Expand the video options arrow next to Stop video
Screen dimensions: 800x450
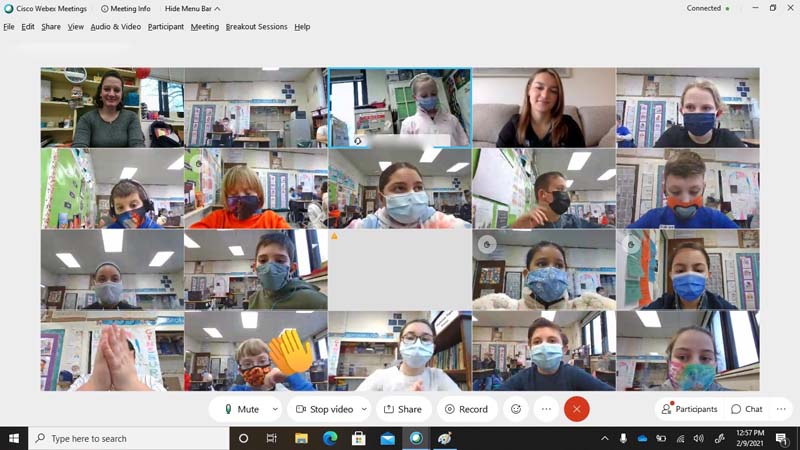(364, 409)
